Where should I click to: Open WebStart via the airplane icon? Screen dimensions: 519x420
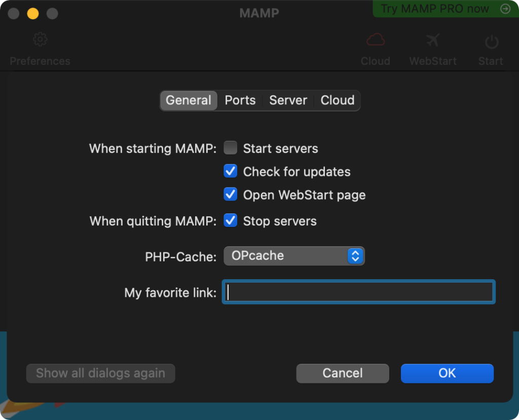(x=433, y=40)
